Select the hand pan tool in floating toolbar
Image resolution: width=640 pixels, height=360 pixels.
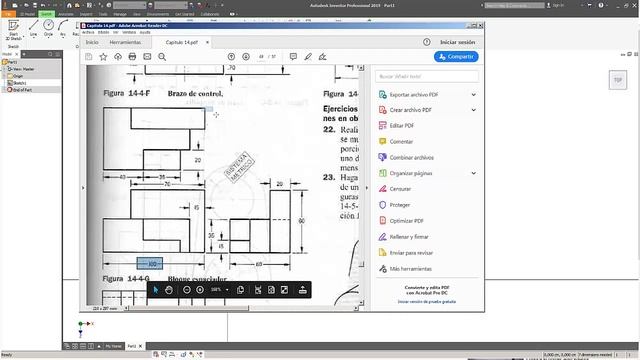coord(169,290)
